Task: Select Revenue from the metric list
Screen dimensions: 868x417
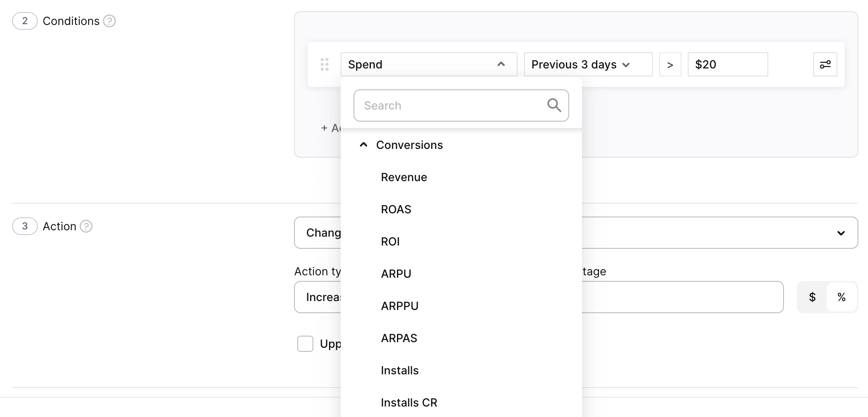Action: (x=404, y=177)
